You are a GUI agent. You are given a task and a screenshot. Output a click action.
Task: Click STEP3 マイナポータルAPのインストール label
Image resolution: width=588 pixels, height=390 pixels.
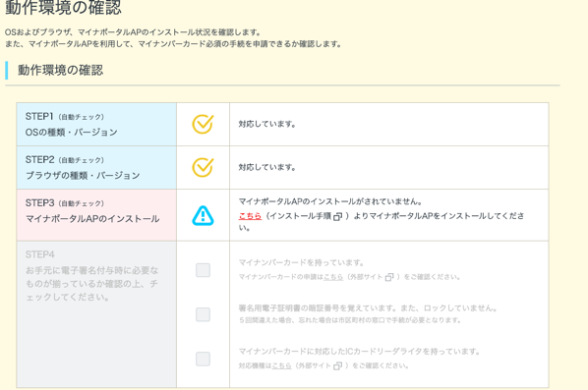pyautogui.click(x=92, y=219)
